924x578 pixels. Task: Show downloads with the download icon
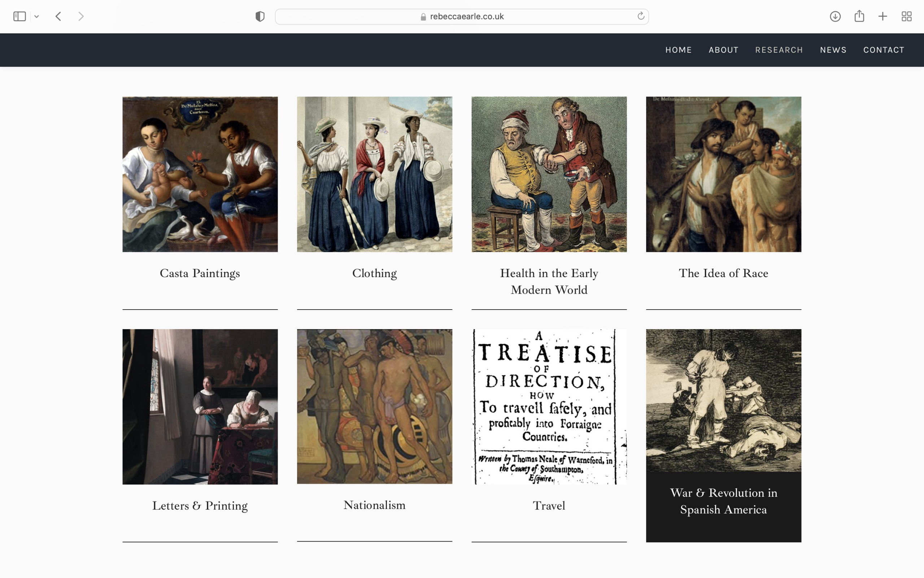click(x=835, y=17)
